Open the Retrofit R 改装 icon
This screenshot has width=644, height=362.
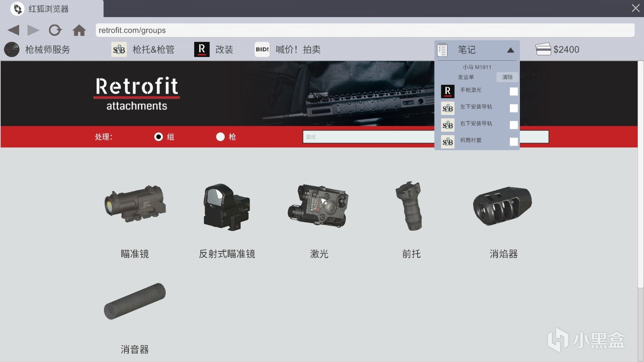coord(202,50)
